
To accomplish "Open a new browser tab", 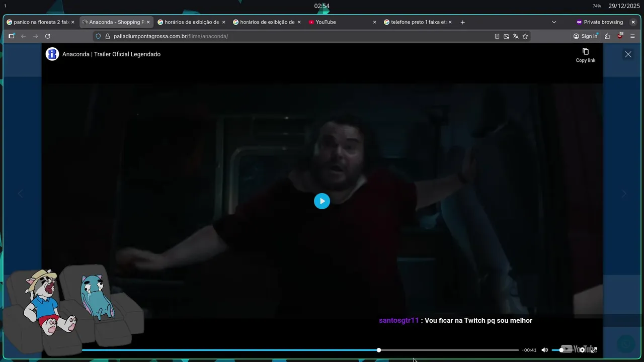I will [x=463, y=22].
